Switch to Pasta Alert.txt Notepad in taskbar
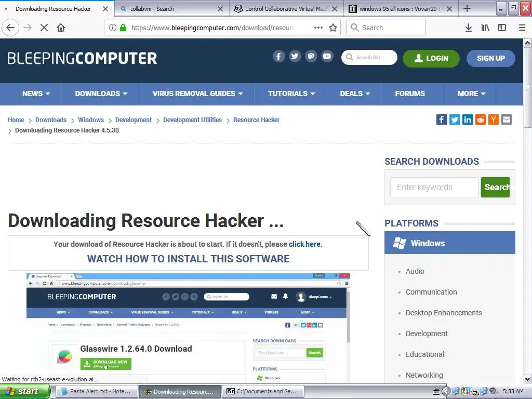Image resolution: width=532 pixels, height=399 pixels. tap(96, 391)
